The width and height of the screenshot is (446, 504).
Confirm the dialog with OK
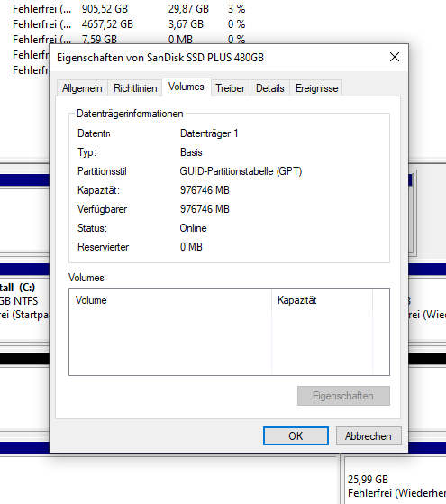[296, 435]
